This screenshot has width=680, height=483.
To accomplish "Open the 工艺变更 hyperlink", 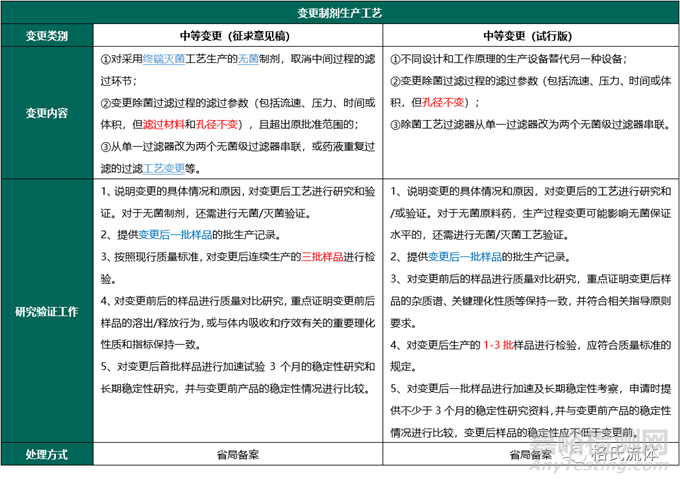I will 164,168.
